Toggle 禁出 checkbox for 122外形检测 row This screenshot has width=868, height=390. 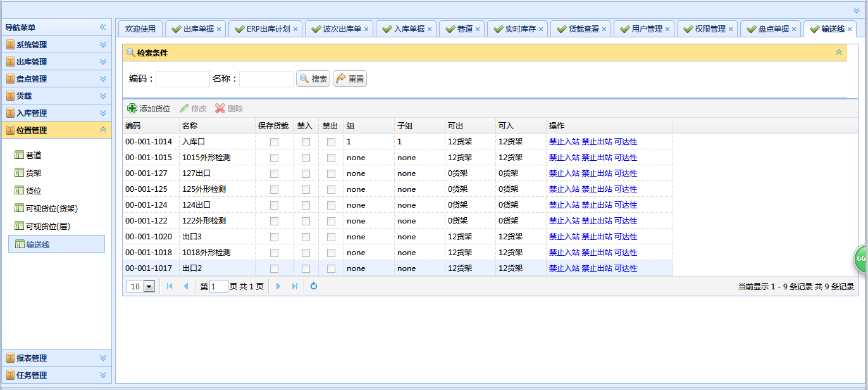(x=331, y=221)
